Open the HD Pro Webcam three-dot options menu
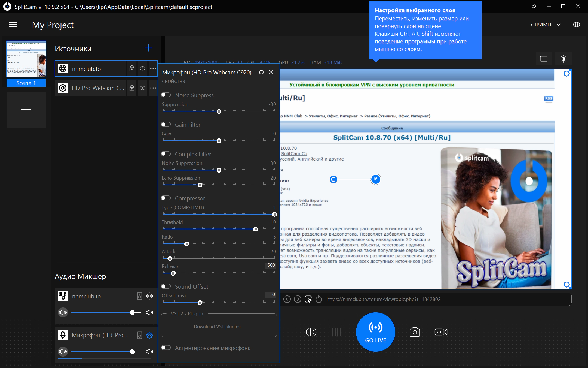The width and height of the screenshot is (588, 368). click(x=153, y=88)
